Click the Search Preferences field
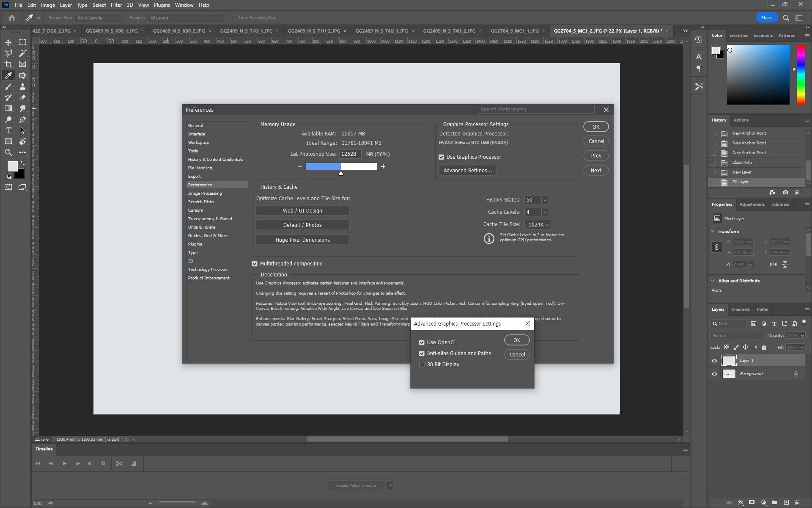 point(536,110)
